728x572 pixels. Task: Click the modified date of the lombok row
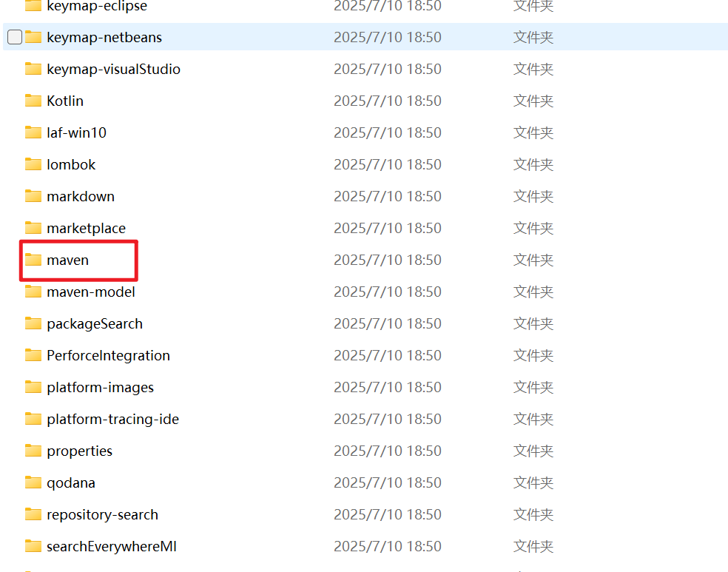[388, 164]
